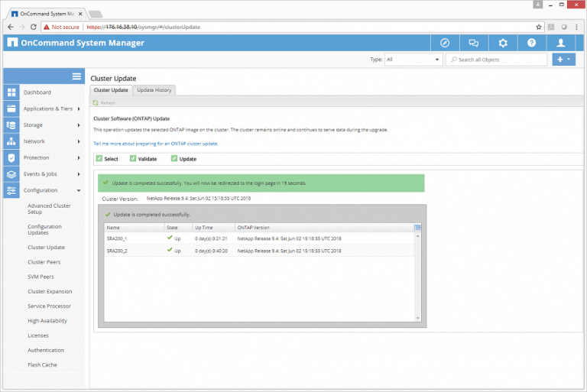Viewport: 587px width, 392px height.
Task: Click the node table scrollbar down arrow
Action: 418,318
